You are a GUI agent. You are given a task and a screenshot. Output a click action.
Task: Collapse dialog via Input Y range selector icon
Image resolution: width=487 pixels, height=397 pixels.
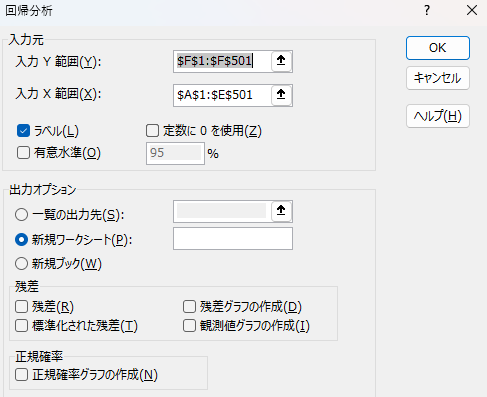[x=281, y=61]
